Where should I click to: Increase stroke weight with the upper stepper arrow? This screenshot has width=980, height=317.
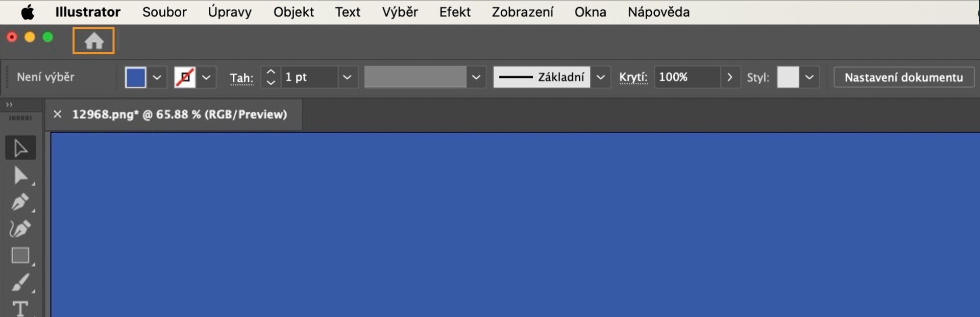(271, 71)
